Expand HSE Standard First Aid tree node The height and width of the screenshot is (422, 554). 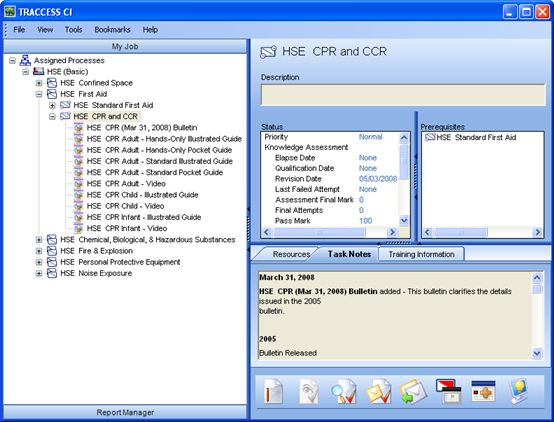[x=52, y=105]
